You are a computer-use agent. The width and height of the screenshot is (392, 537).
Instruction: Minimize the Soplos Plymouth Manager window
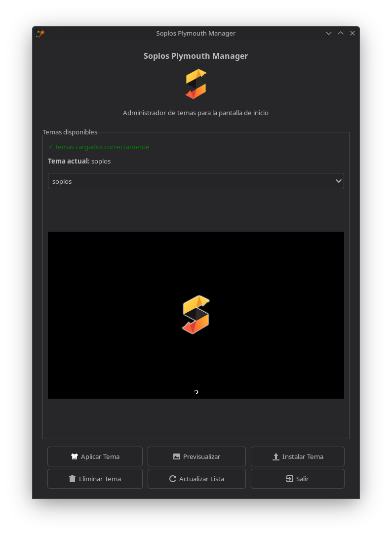coord(329,33)
